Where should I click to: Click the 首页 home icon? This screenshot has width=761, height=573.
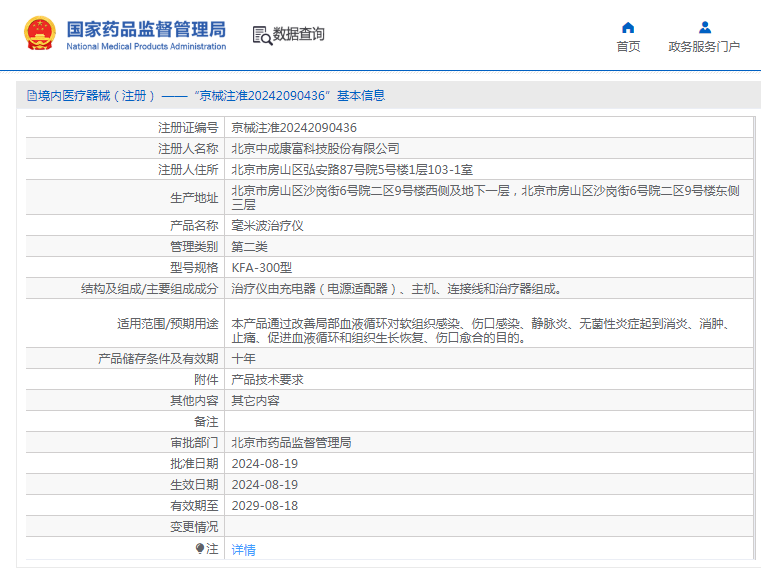pyautogui.click(x=628, y=27)
